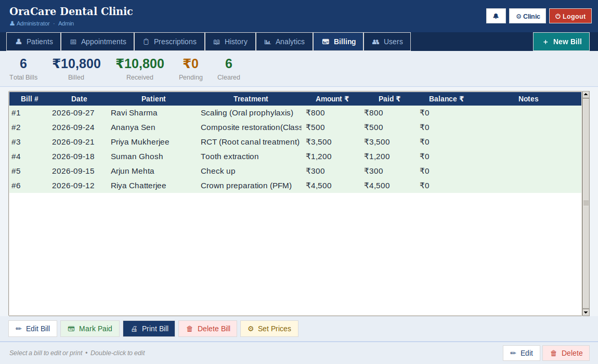Select the Billing tab
Screen dimensions: 598x364
click(339, 42)
